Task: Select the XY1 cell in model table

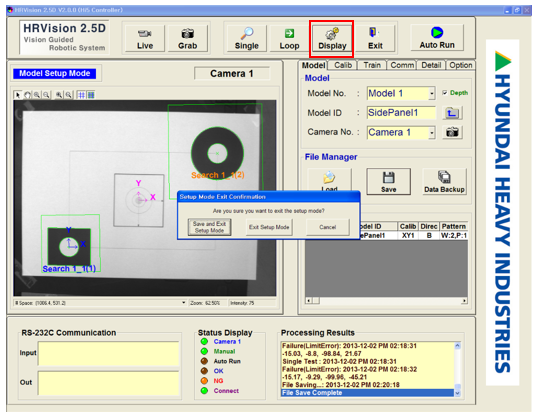Action: coord(408,235)
